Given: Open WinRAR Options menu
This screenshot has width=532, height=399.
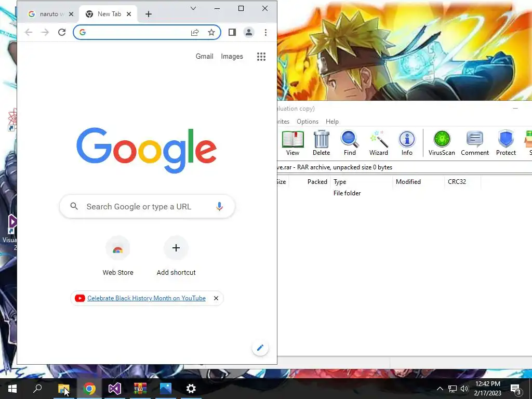Looking at the screenshot, I should click(308, 122).
